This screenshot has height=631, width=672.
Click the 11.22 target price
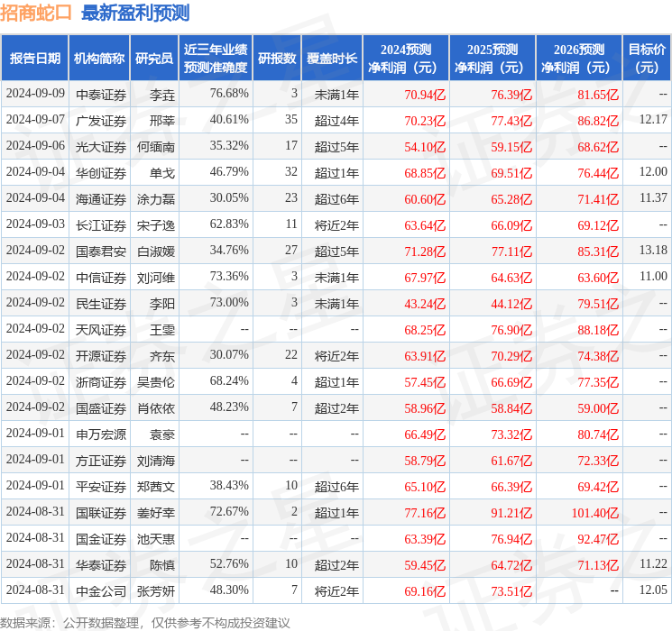[x=653, y=563]
